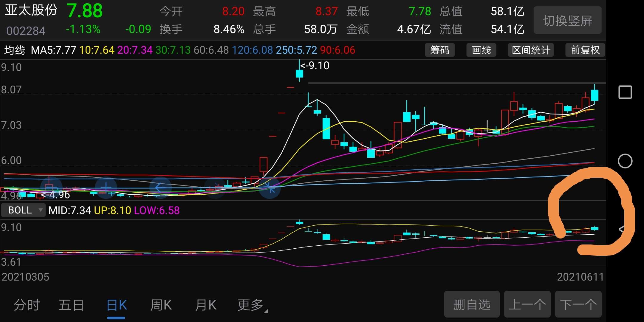
Task: Toggle the 前复权 adjustment option
Action: (585, 50)
